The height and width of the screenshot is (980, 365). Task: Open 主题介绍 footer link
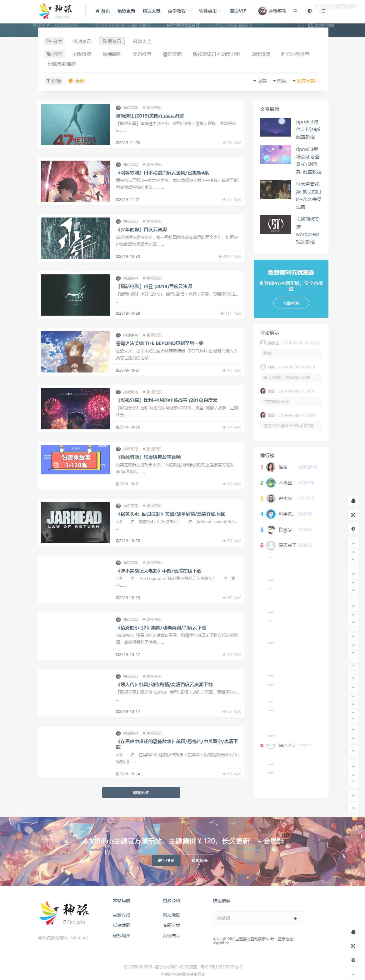coord(122,915)
